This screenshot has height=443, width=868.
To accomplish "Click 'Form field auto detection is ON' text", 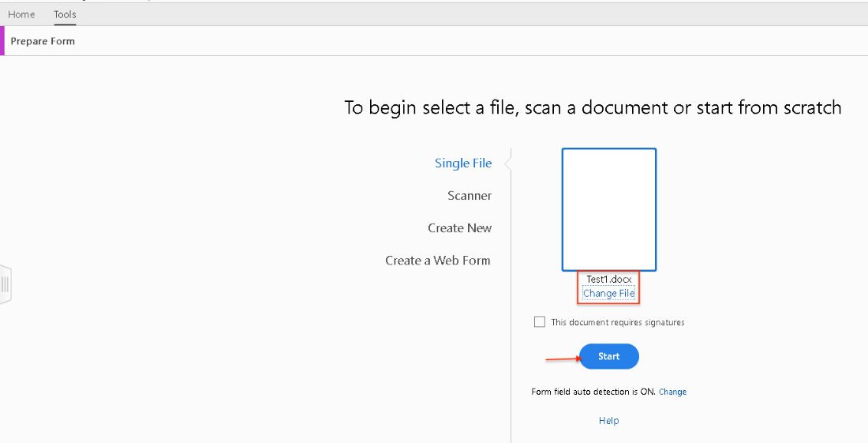I will (593, 392).
